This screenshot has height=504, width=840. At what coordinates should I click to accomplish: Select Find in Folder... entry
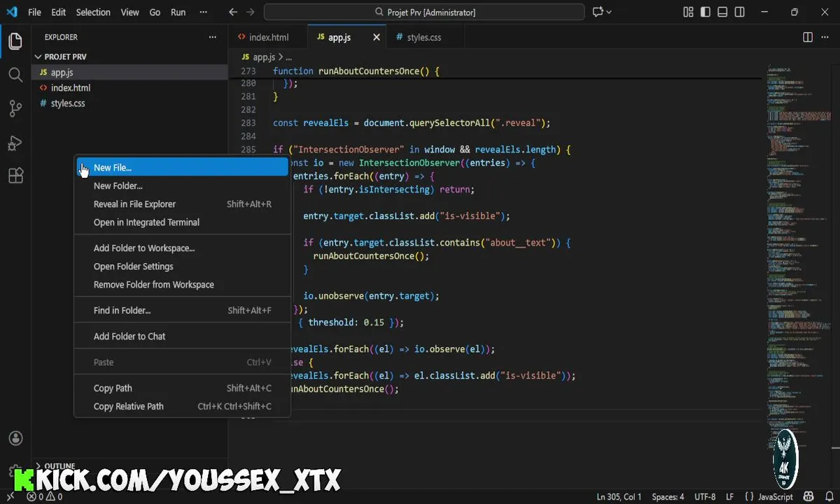click(x=182, y=310)
